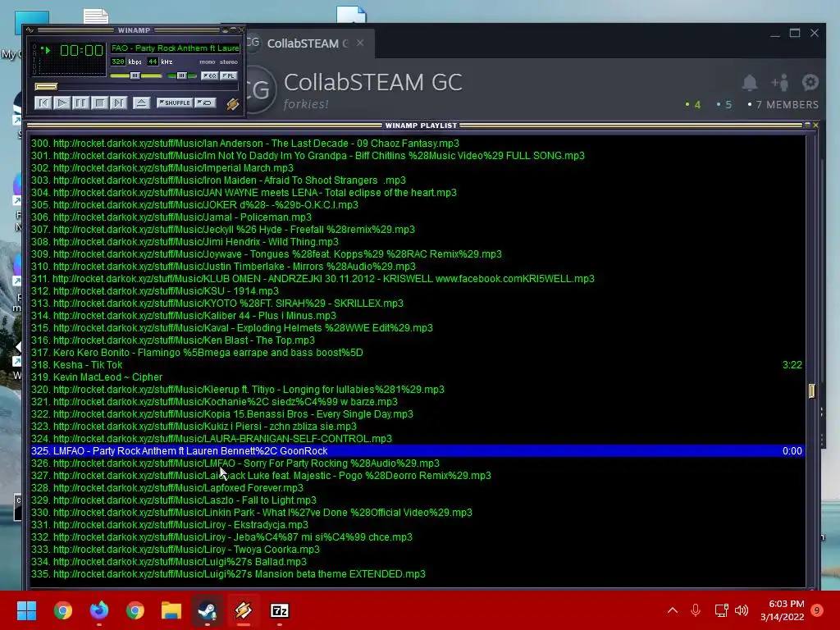Viewport: 840px width, 630px height.
Task: Toggle the repeat button next to SHUFFLE
Action: [x=205, y=103]
